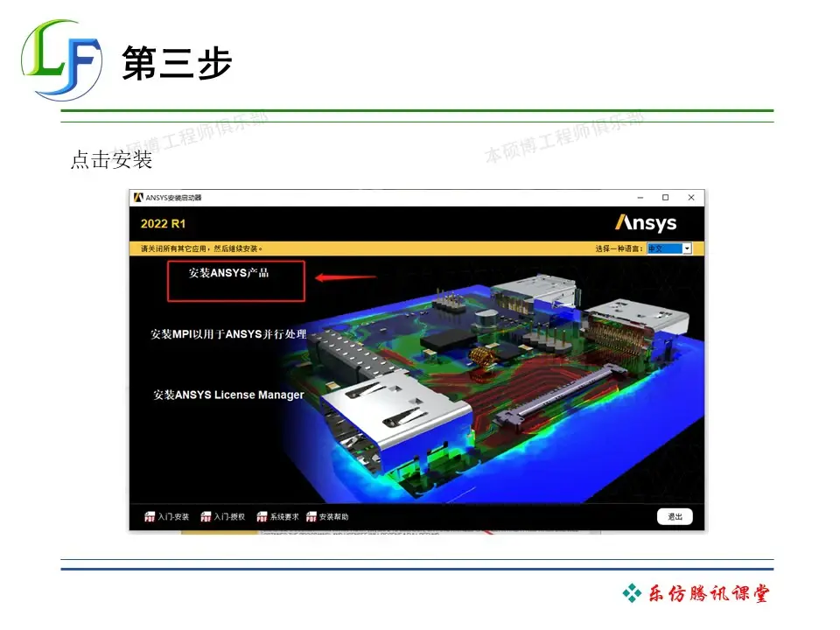Viewport: 840px width, 630px height.
Task: Click the LF logo on the slide
Action: coord(61,60)
